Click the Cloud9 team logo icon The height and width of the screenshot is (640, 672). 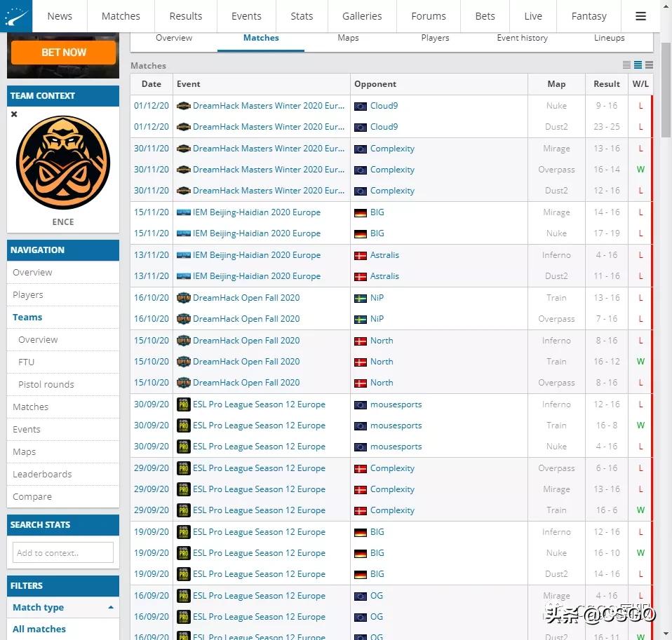pos(360,106)
